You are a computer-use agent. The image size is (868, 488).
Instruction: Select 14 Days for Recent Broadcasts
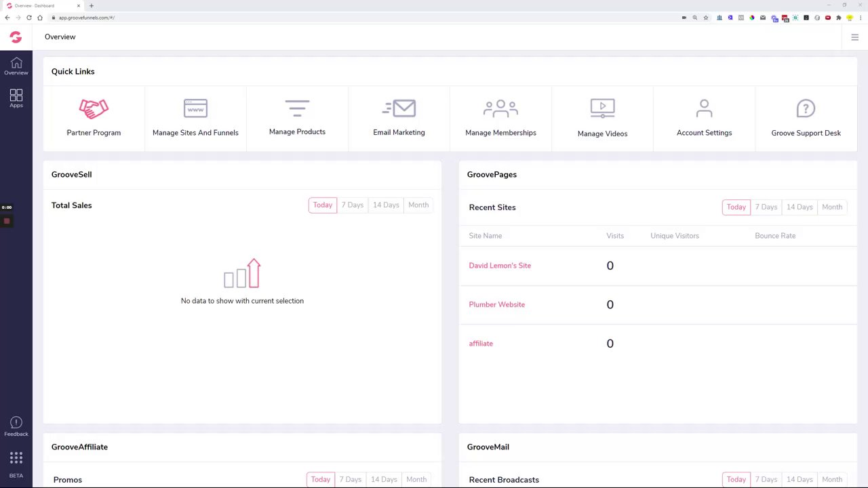click(800, 479)
